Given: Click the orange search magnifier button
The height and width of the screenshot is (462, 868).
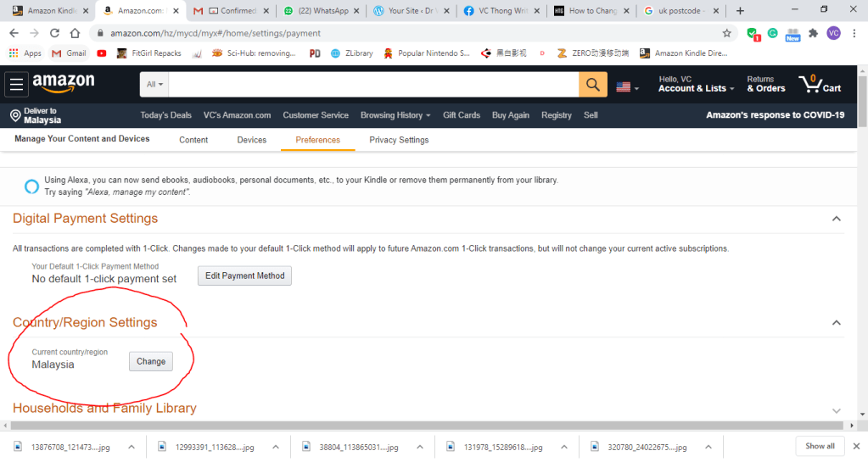Looking at the screenshot, I should tap(592, 85).
